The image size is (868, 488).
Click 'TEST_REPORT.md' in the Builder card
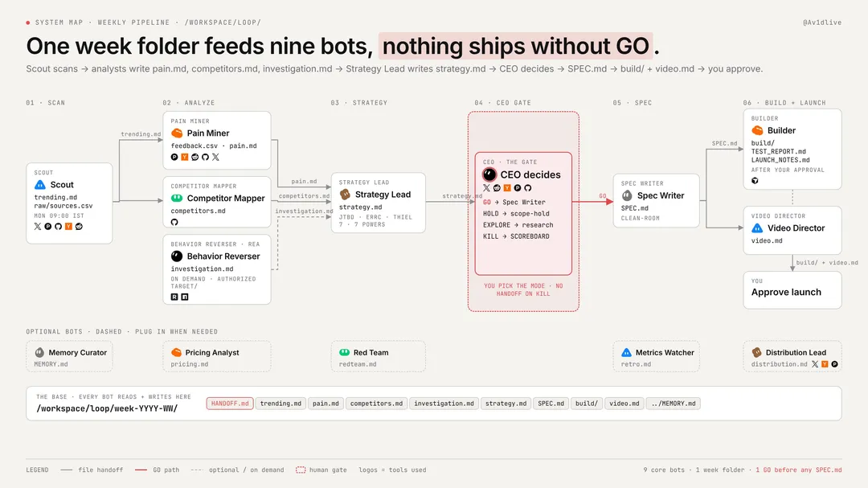778,151
